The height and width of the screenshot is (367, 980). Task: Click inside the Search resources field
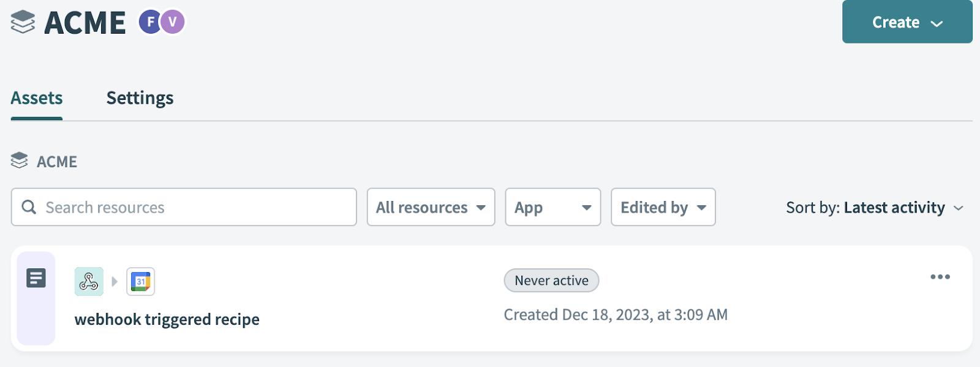pos(184,207)
